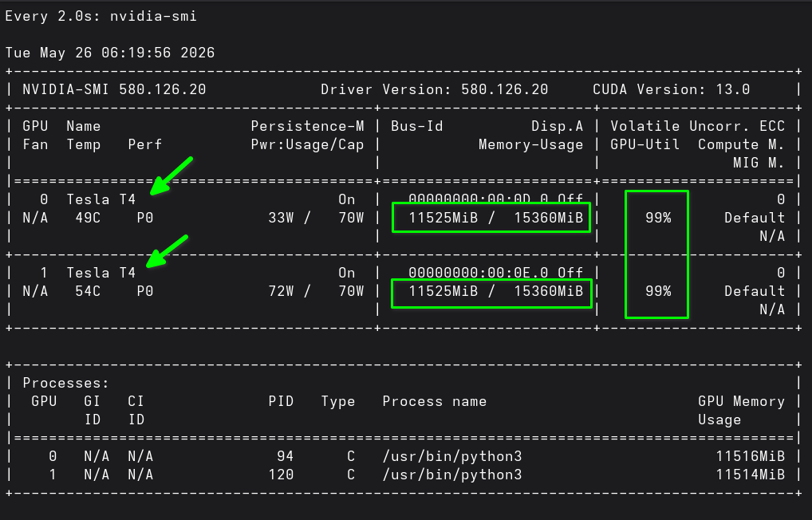The image size is (812, 520).
Task: Click the Driver Version 580.126.20 text
Action: pyautogui.click(x=435, y=89)
